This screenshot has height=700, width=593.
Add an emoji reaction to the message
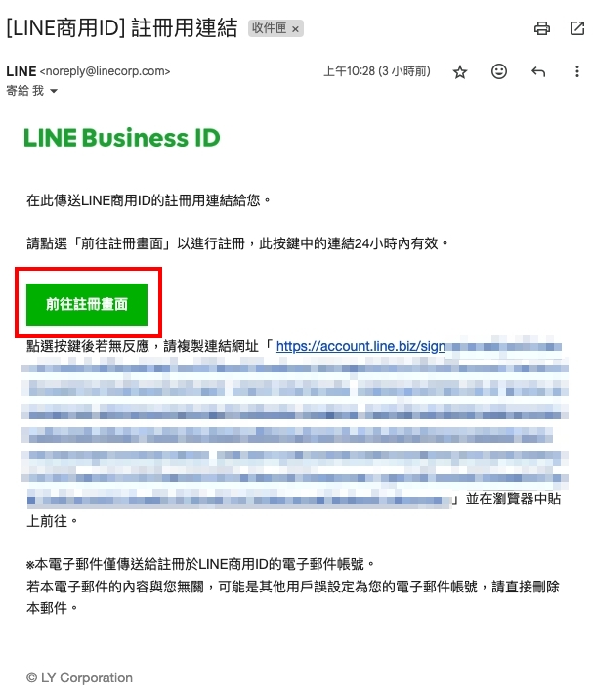click(499, 71)
